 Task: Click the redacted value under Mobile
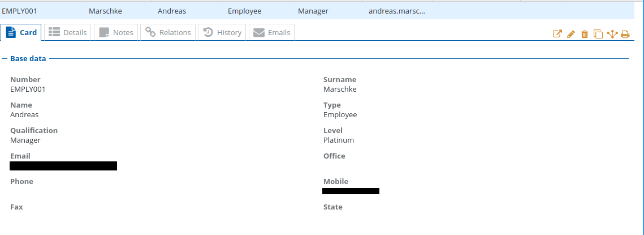pyautogui.click(x=351, y=191)
